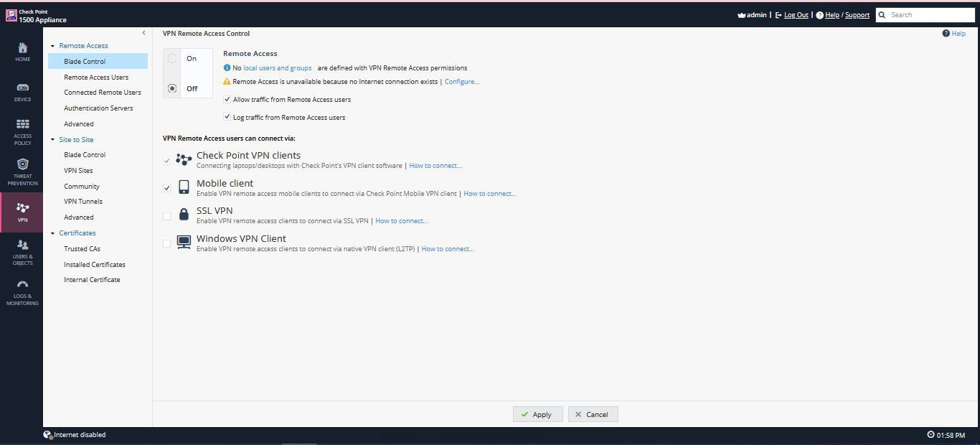Open the Support link in header

click(x=857, y=15)
